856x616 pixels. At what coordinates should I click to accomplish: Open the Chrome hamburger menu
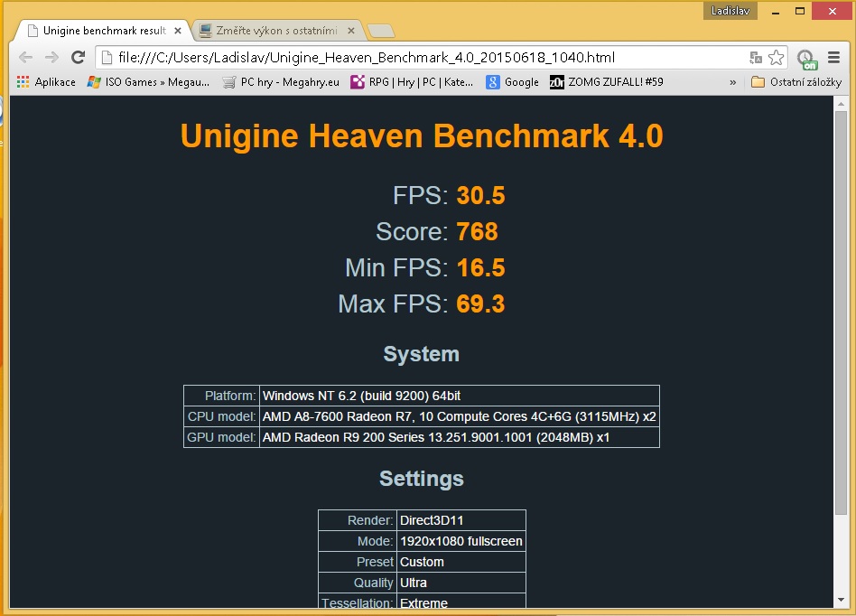[x=833, y=57]
